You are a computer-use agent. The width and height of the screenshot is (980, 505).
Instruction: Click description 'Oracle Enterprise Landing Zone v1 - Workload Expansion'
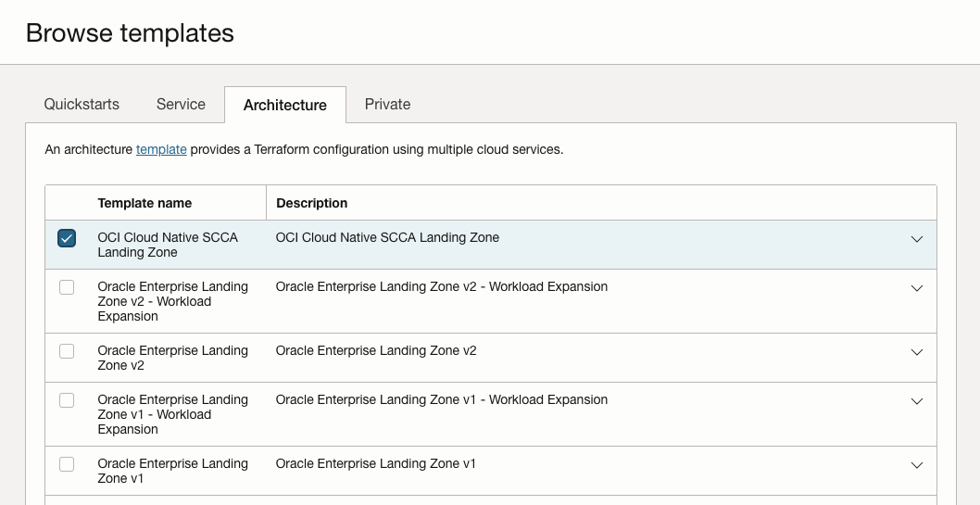pos(441,399)
